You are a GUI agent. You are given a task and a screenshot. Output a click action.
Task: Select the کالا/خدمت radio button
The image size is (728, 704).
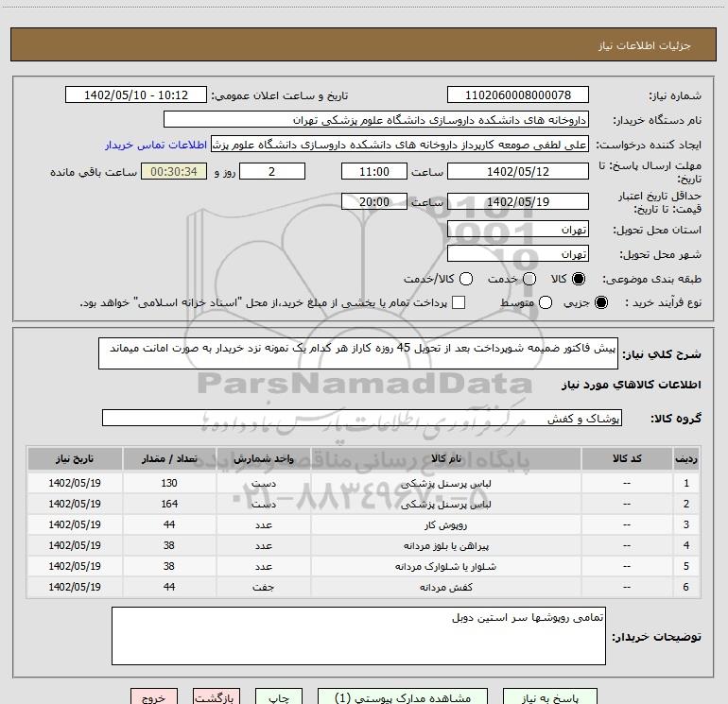pyautogui.click(x=466, y=279)
